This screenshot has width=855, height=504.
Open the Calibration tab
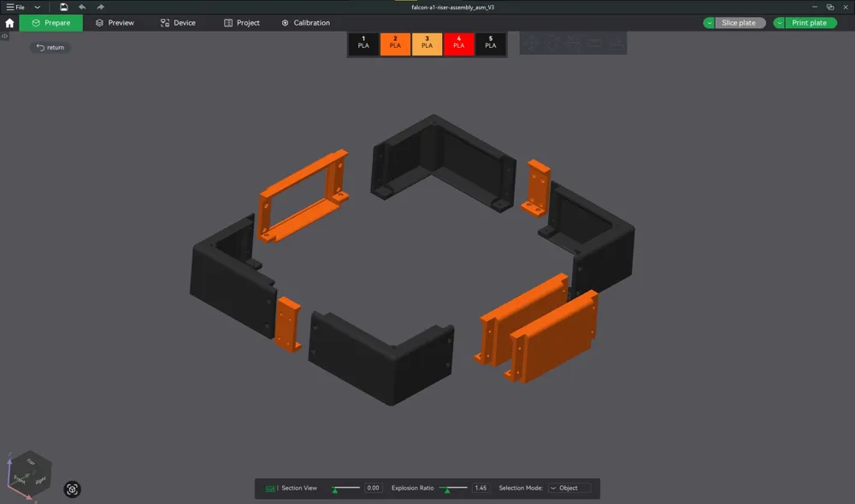[305, 22]
